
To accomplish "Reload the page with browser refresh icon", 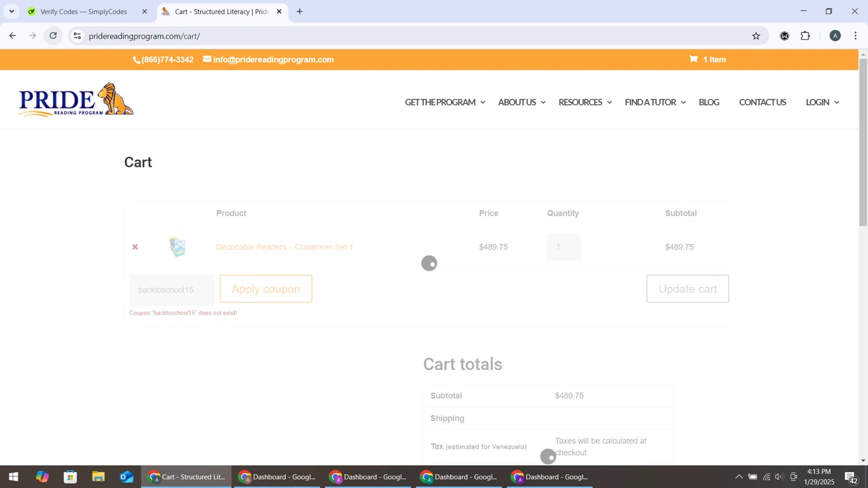I will (53, 36).
